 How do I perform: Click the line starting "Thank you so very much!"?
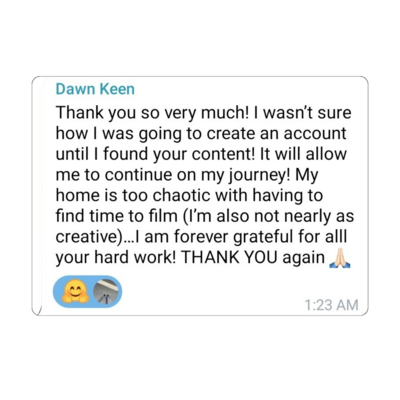click(x=203, y=113)
